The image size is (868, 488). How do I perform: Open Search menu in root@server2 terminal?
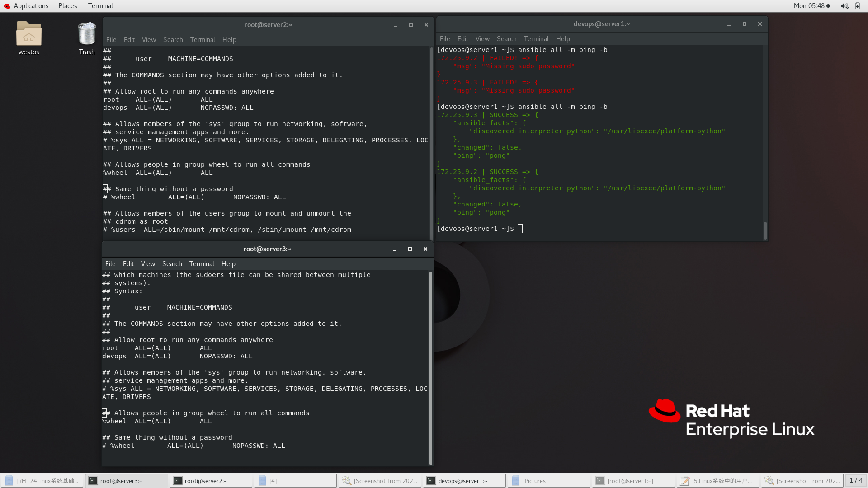(x=173, y=40)
